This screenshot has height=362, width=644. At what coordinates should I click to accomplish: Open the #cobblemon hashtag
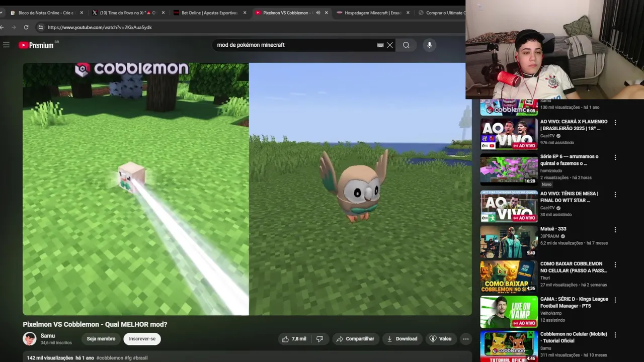coord(110,358)
